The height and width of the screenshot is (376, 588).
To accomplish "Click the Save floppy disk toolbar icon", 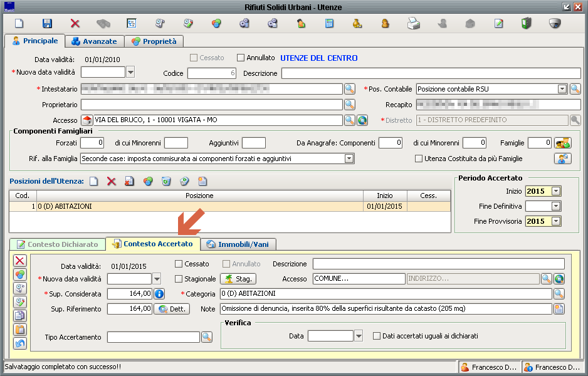I will pyautogui.click(x=47, y=24).
